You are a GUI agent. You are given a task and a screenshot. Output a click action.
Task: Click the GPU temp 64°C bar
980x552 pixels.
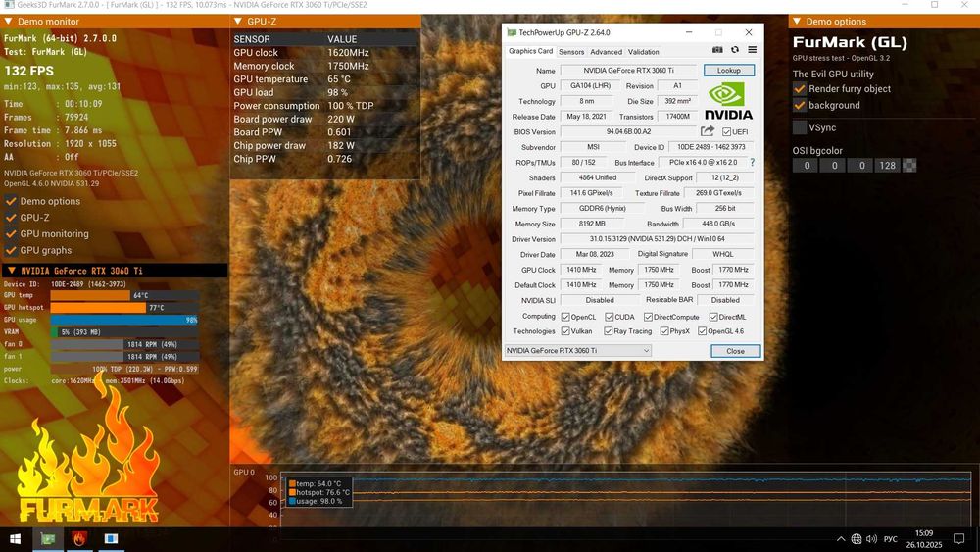tap(124, 295)
